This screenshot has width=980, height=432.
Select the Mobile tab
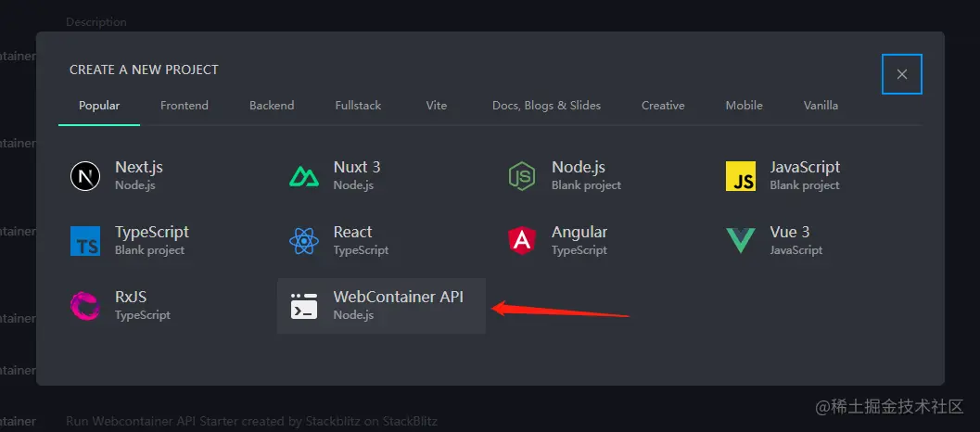[744, 106]
